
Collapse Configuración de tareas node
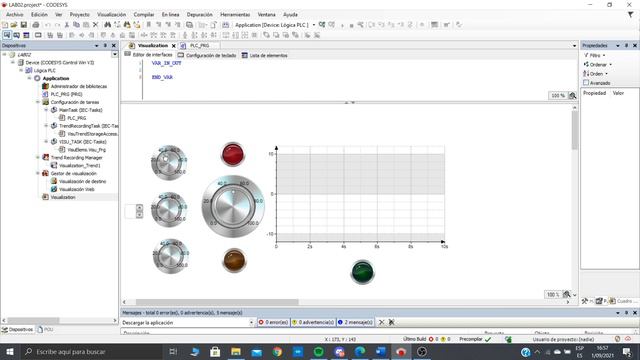tap(38, 102)
